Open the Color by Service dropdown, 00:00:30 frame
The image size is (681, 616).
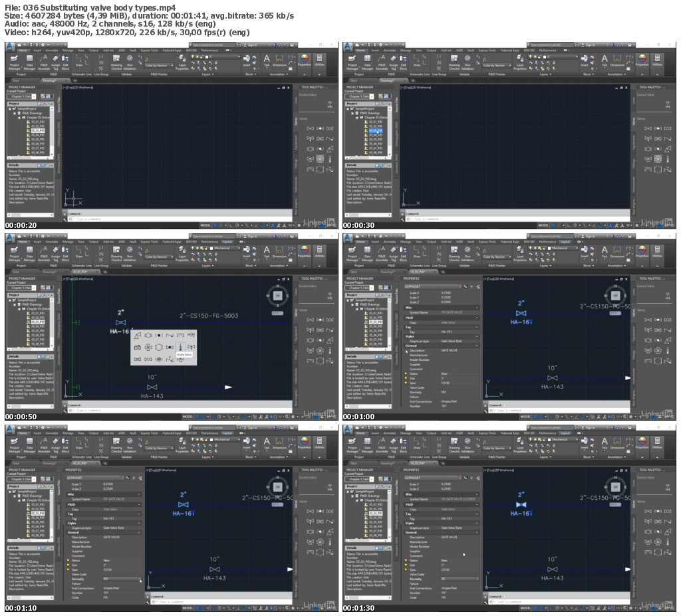click(495, 66)
